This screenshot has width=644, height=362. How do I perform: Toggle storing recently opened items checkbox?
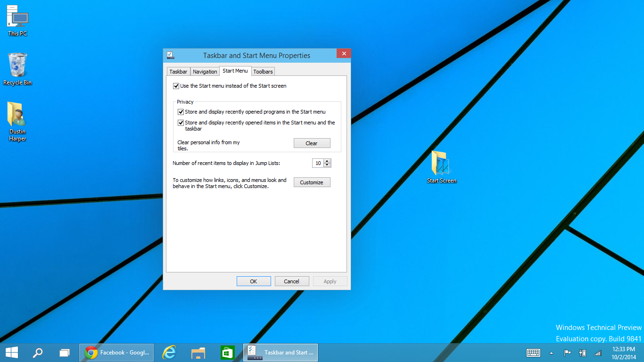[x=181, y=123]
